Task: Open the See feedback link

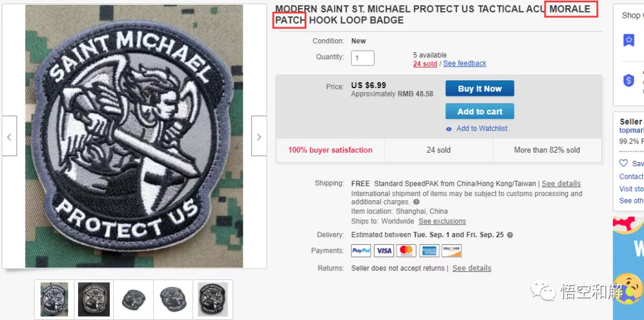Action: click(465, 64)
